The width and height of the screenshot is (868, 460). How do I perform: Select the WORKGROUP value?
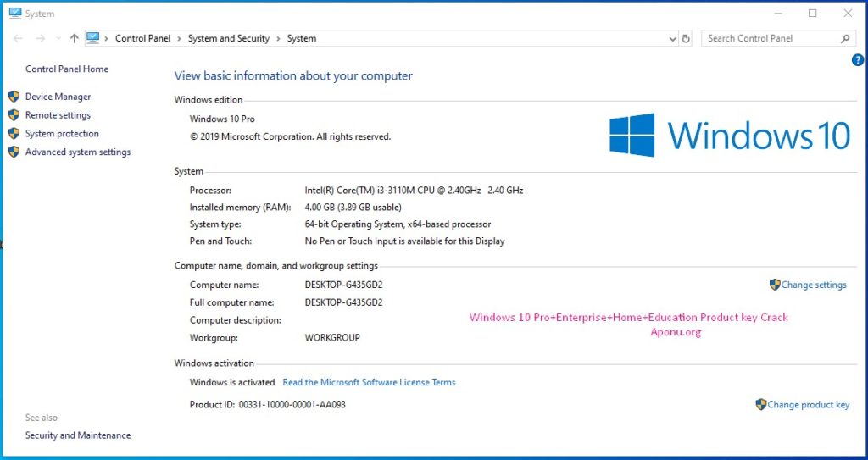pos(332,338)
